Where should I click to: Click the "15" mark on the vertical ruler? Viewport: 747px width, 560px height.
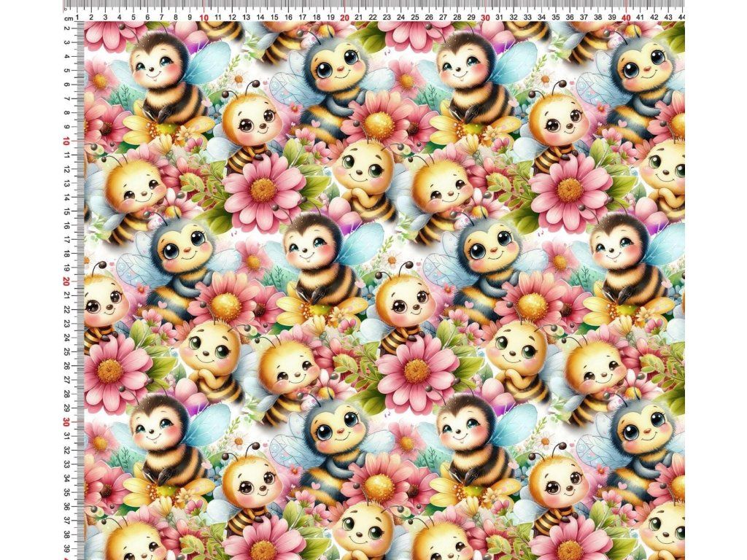(x=66, y=211)
